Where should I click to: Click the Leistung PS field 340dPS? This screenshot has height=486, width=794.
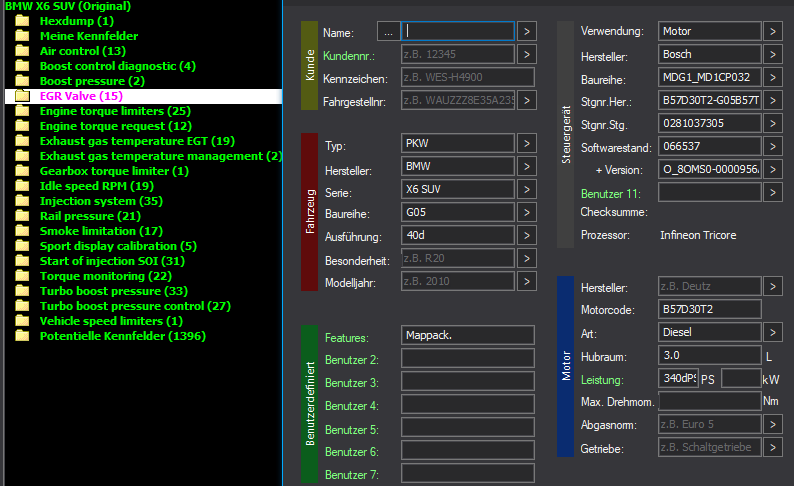[x=679, y=378]
